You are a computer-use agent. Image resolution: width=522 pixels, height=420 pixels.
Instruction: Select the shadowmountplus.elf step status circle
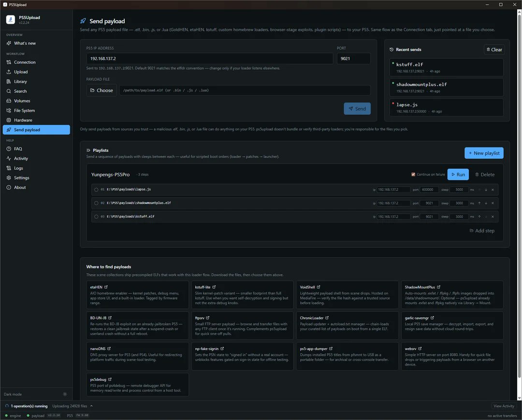point(96,203)
